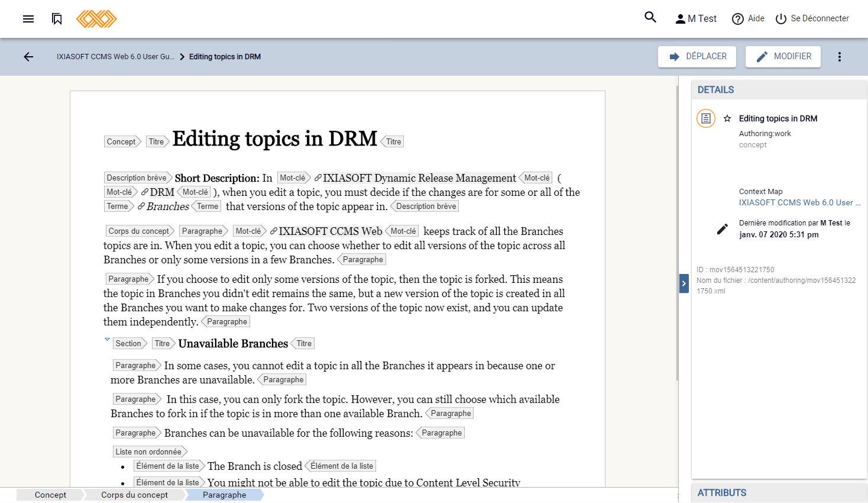Screen dimensions: 868x503
Task: Click the Nom du fichier path text
Action: pos(776,286)
